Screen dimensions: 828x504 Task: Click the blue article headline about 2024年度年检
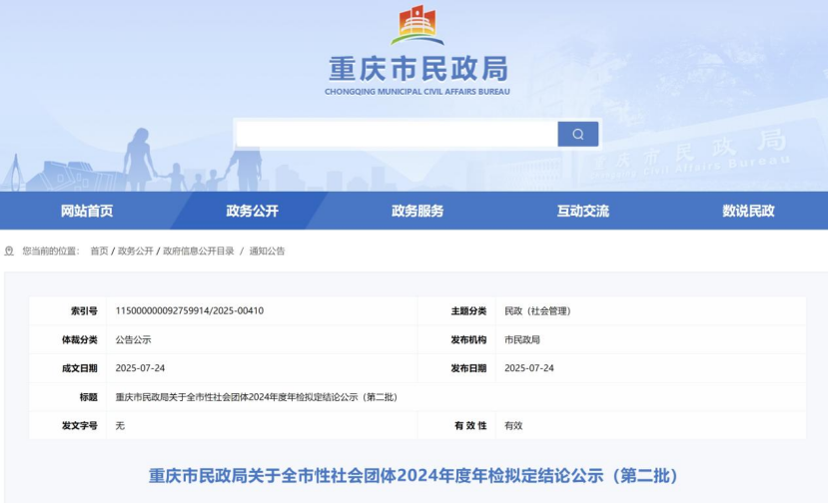[x=414, y=476]
